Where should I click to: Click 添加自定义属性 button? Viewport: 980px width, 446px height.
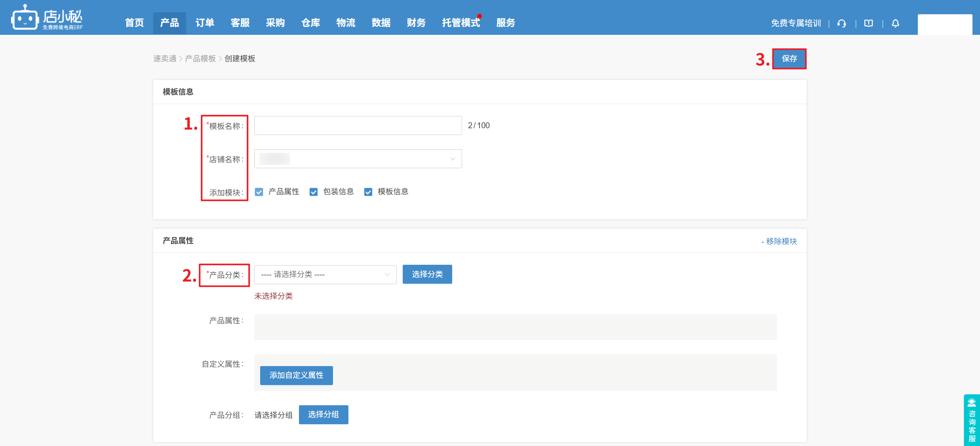point(296,375)
